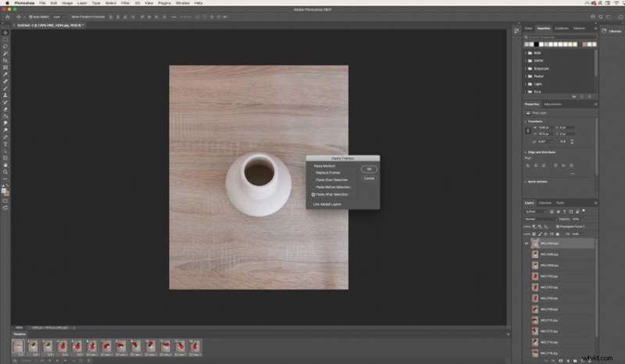
Task: Click the search icon in top-right bar
Action: point(601,16)
